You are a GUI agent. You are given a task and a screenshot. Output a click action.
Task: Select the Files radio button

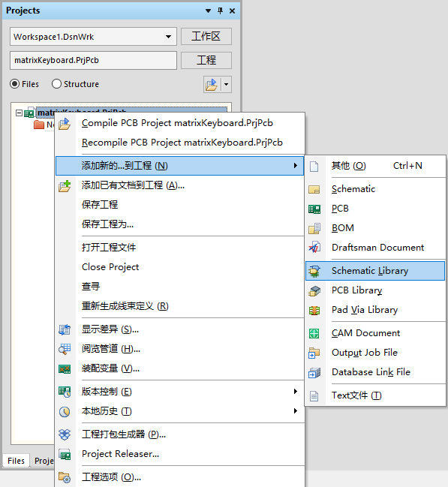point(14,84)
